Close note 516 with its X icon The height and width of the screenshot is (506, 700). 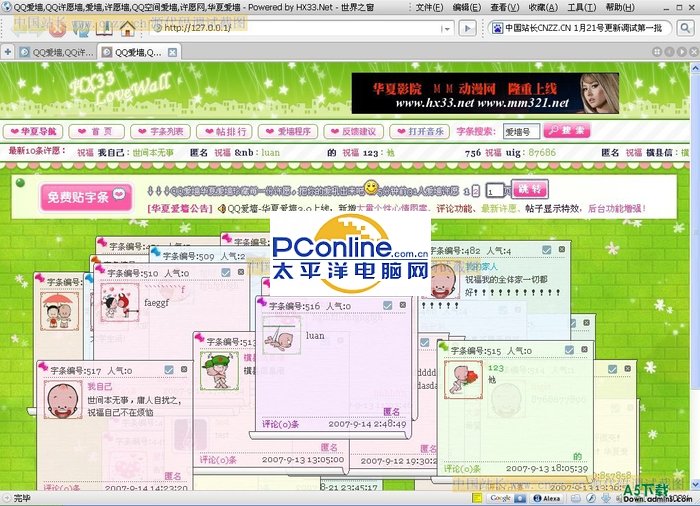click(403, 305)
